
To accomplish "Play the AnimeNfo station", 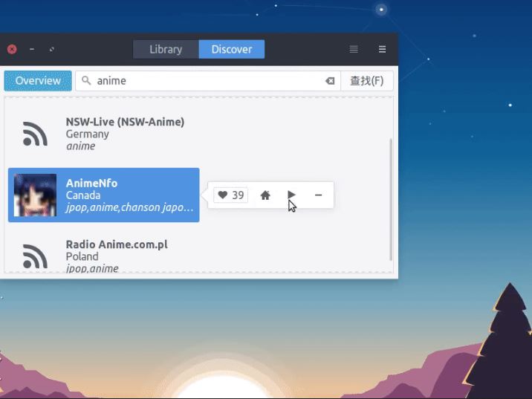I will pos(291,195).
